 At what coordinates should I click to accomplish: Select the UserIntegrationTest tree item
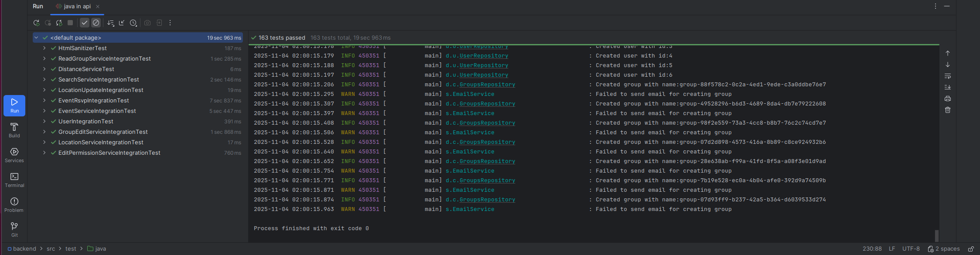pos(86,121)
